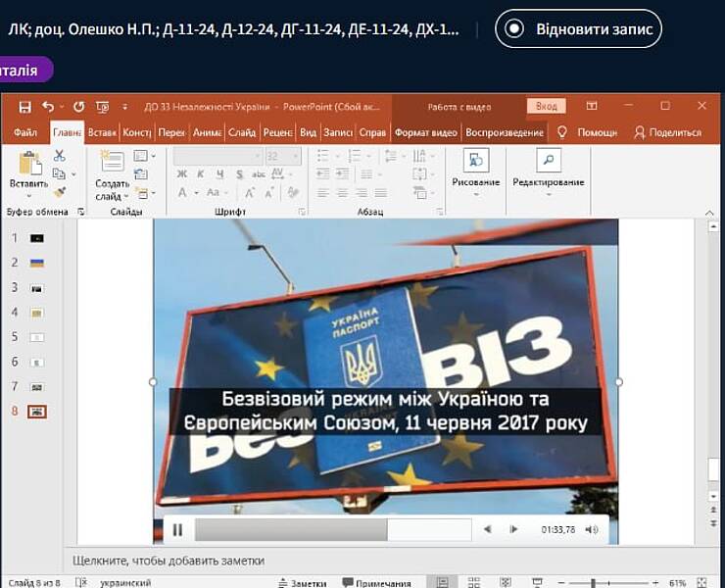The image size is (725, 588).
Task: Open the Формат видео tab
Action: pyautogui.click(x=426, y=132)
